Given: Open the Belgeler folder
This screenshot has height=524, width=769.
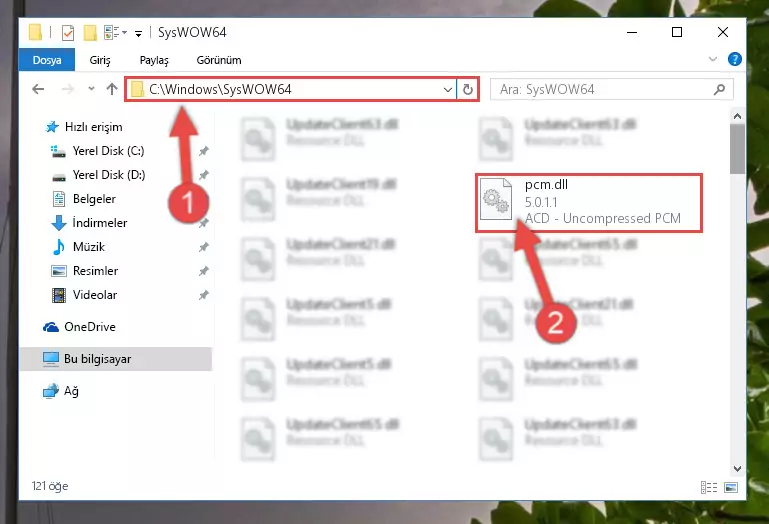Looking at the screenshot, I should pyautogui.click(x=94, y=199).
